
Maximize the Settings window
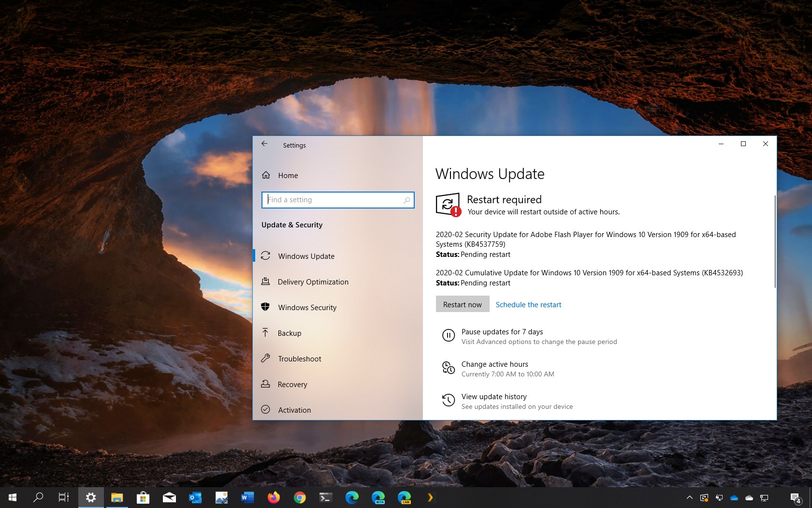(x=743, y=144)
